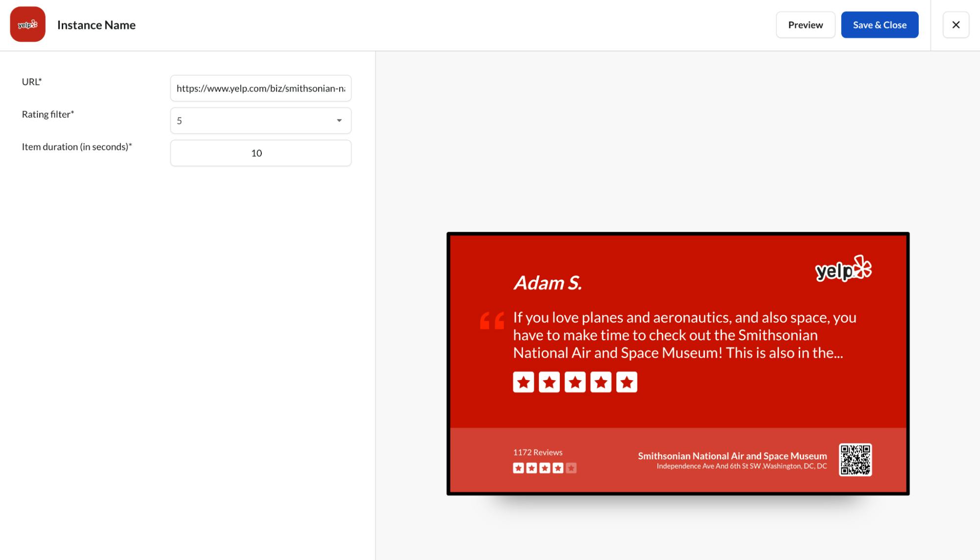This screenshot has width=980, height=560.
Task: Click the red quotation mark icon
Action: [492, 320]
